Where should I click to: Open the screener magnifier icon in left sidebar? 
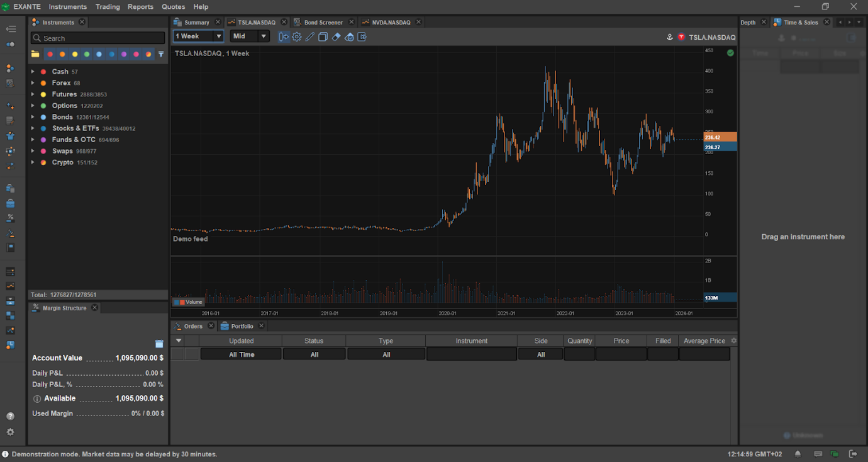pyautogui.click(x=10, y=82)
